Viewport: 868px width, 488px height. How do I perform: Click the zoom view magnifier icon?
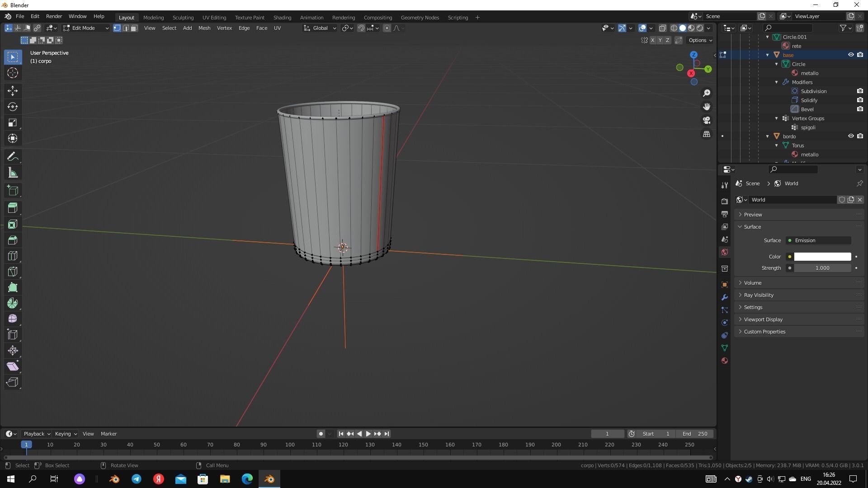coord(706,93)
